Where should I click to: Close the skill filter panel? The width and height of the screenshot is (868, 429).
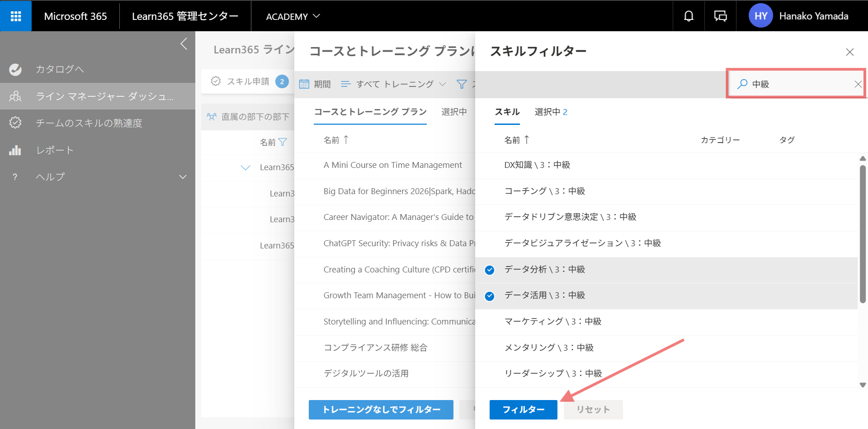point(850,52)
